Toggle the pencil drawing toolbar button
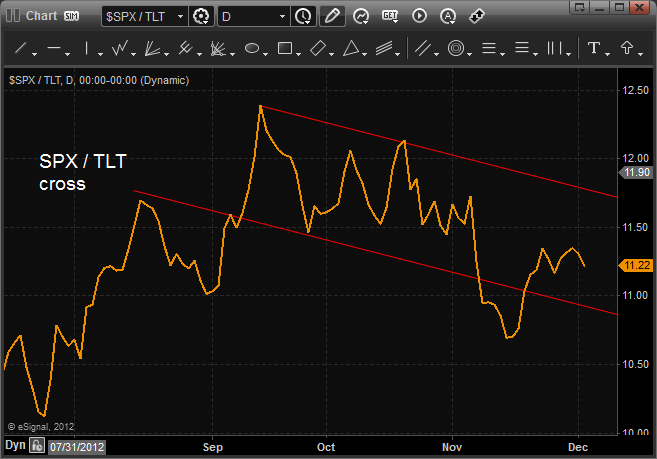Image resolution: width=657 pixels, height=459 pixels. (x=332, y=17)
